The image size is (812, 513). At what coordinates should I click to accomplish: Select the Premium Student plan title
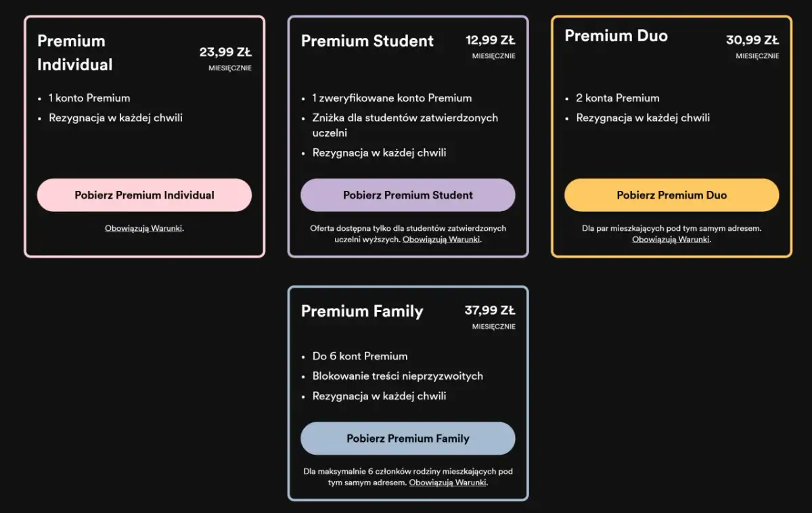click(367, 41)
